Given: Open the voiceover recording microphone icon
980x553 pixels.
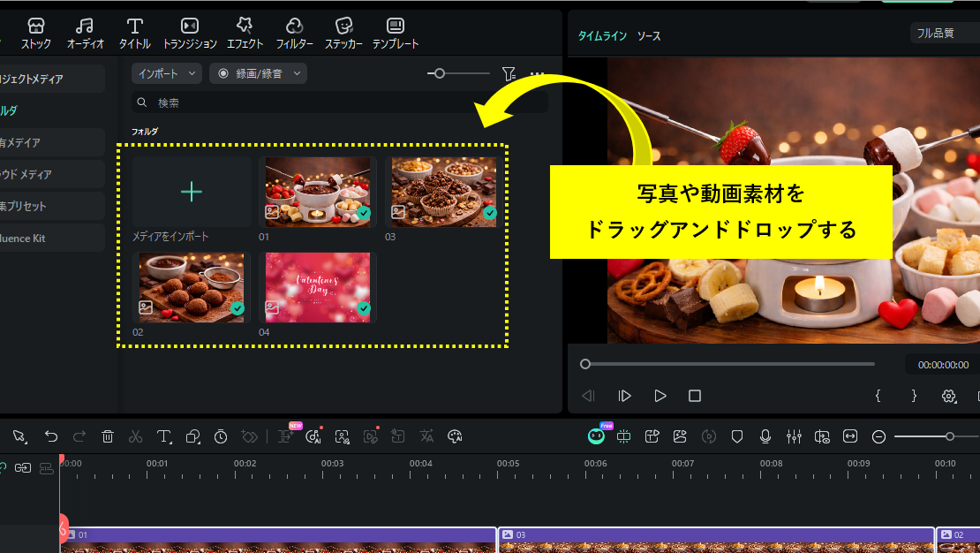Looking at the screenshot, I should point(765,436).
